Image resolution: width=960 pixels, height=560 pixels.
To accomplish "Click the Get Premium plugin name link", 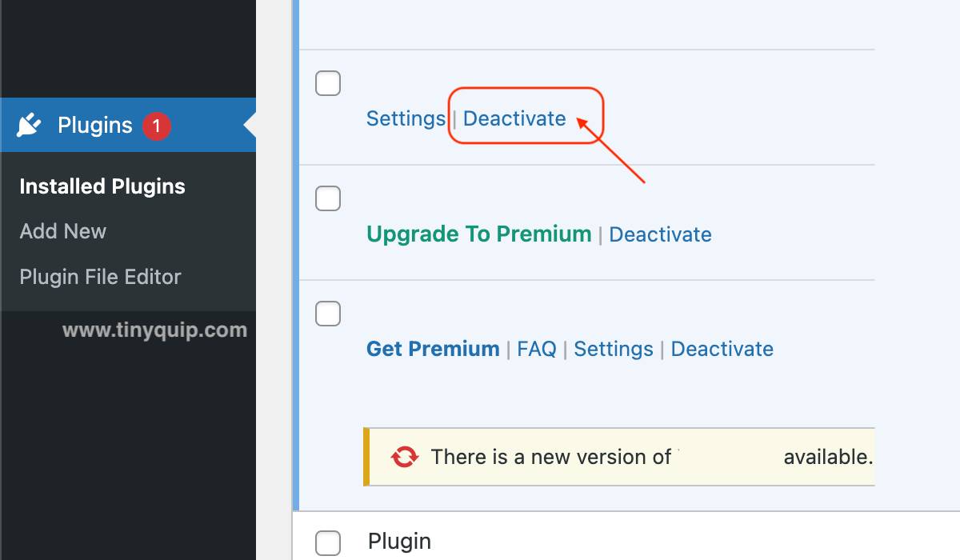I will point(432,349).
